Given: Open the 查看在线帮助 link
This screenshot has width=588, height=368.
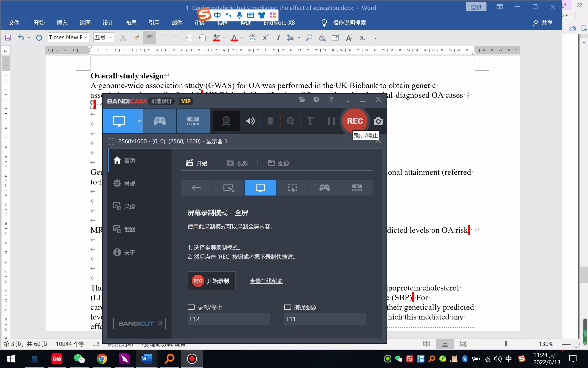Looking at the screenshot, I should point(266,281).
